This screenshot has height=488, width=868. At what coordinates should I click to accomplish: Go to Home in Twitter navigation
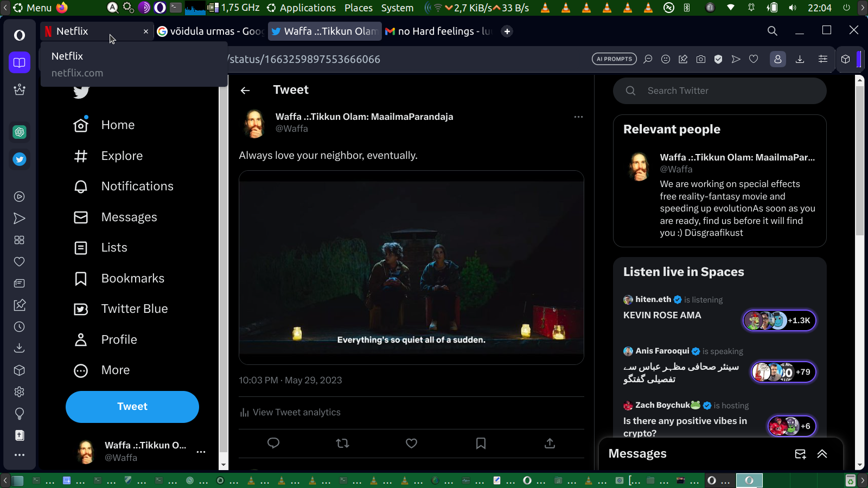[104, 125]
